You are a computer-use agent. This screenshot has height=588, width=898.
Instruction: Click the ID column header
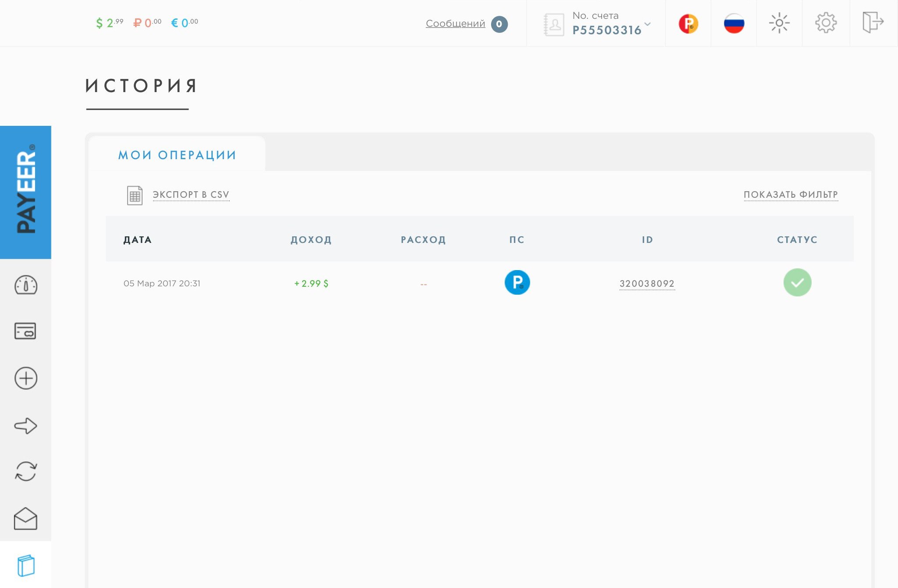[x=648, y=240]
